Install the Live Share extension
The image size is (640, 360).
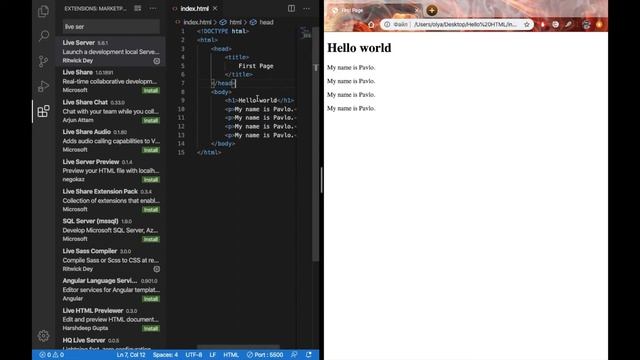pos(151,91)
